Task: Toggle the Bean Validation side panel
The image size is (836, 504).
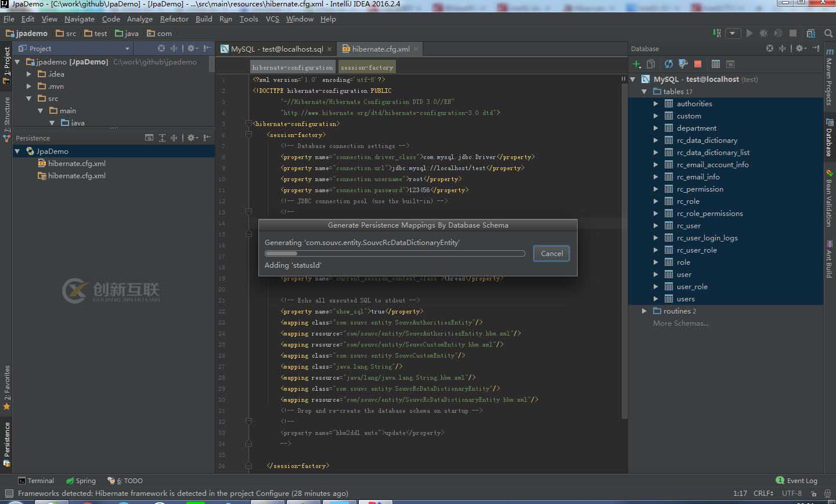Action: tap(830, 197)
